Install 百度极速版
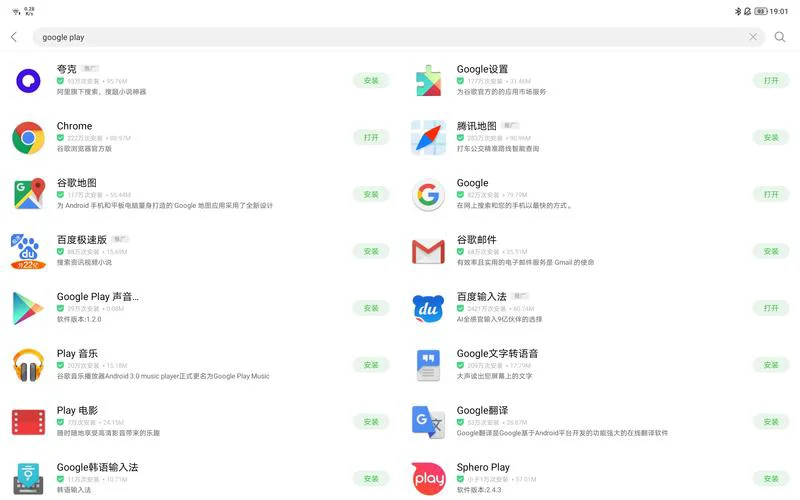This screenshot has height=500, width=800. click(x=371, y=252)
